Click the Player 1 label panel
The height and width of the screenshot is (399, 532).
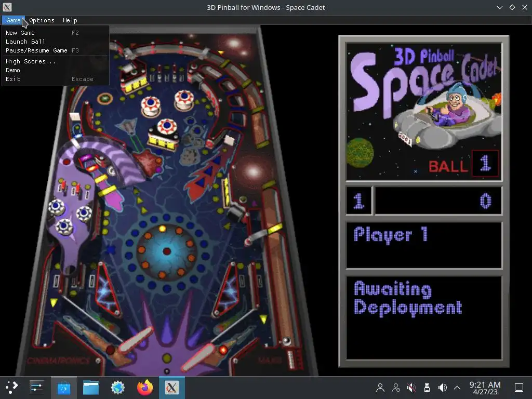tap(424, 245)
